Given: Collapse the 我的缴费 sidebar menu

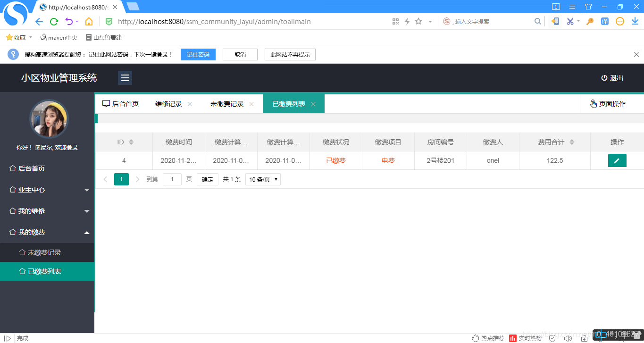Looking at the screenshot, I should click(47, 232).
